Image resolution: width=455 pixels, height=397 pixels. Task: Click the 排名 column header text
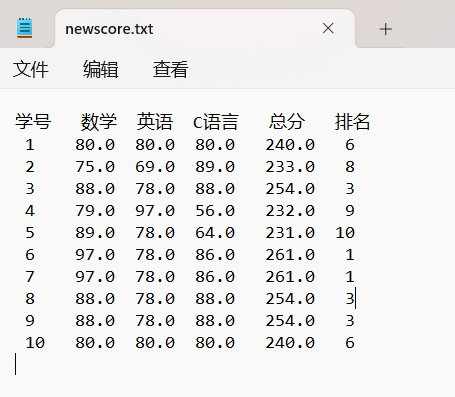tap(352, 121)
